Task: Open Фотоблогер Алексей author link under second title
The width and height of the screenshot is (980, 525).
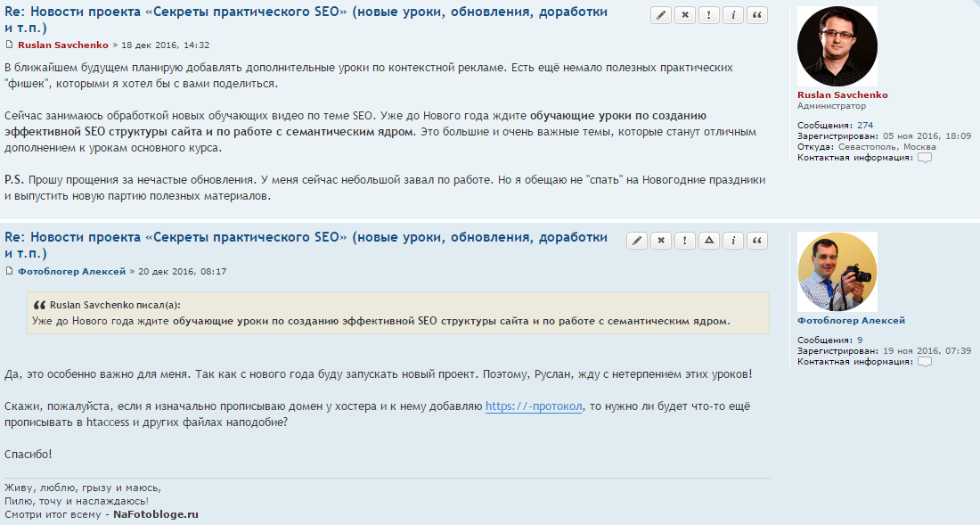Action: click(x=72, y=271)
